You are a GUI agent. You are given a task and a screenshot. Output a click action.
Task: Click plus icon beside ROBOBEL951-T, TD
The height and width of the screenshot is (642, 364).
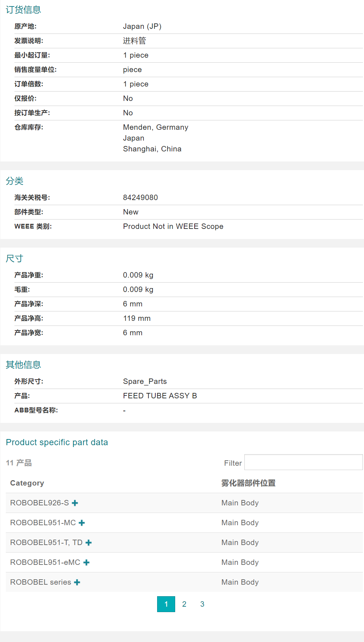(89, 543)
